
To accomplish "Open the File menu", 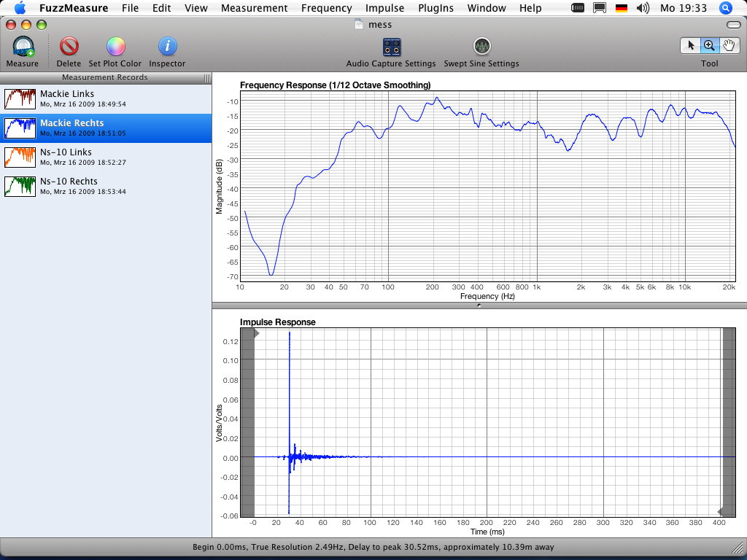I will tap(130, 8).
